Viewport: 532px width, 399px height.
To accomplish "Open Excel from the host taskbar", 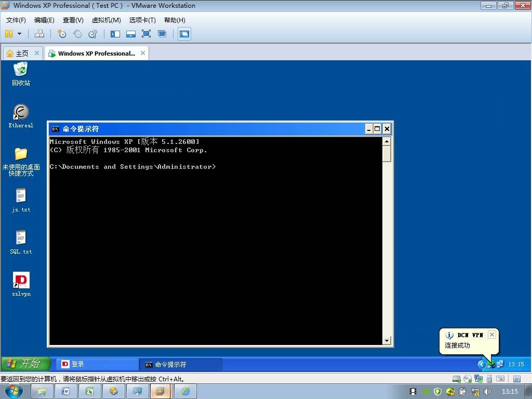I will pyautogui.click(x=89, y=392).
